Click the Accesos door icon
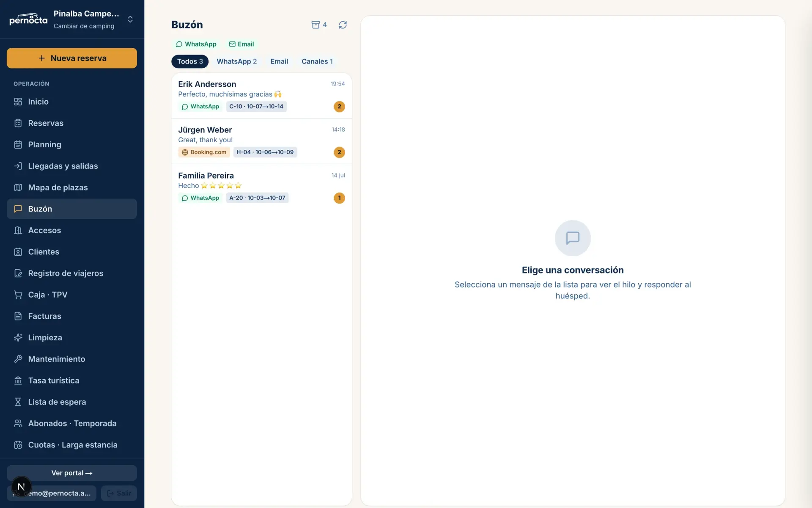This screenshot has height=508, width=812. pos(18,230)
